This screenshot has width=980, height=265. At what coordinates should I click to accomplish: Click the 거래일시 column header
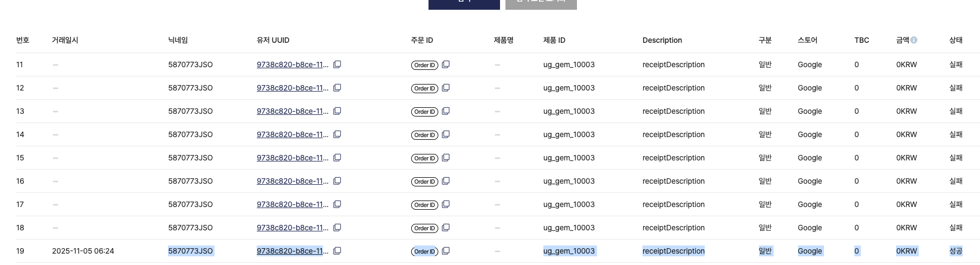[x=65, y=40]
